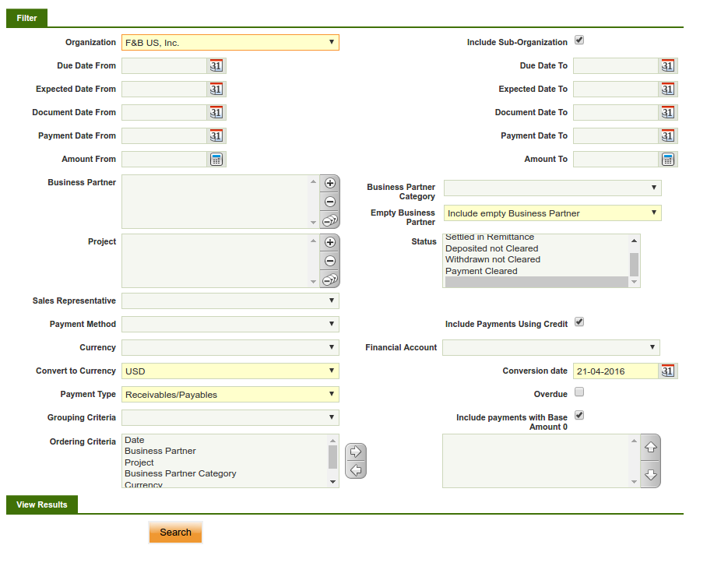728x566 pixels.
Task: Remove selected Project with minus icon
Action: (x=329, y=261)
